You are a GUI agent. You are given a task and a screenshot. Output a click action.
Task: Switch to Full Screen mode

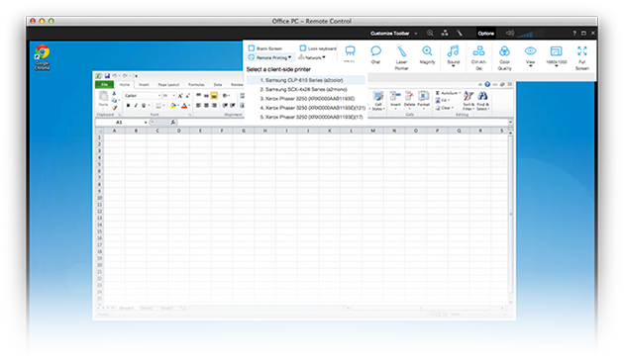(581, 57)
